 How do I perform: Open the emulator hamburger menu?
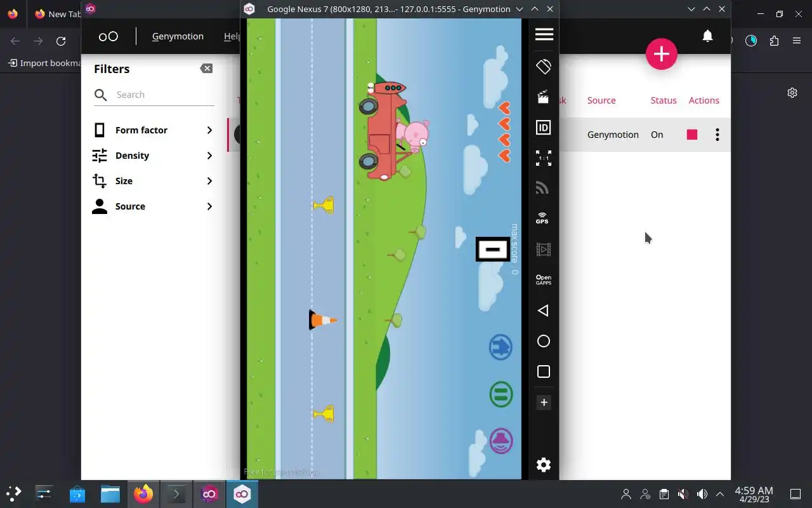click(544, 34)
